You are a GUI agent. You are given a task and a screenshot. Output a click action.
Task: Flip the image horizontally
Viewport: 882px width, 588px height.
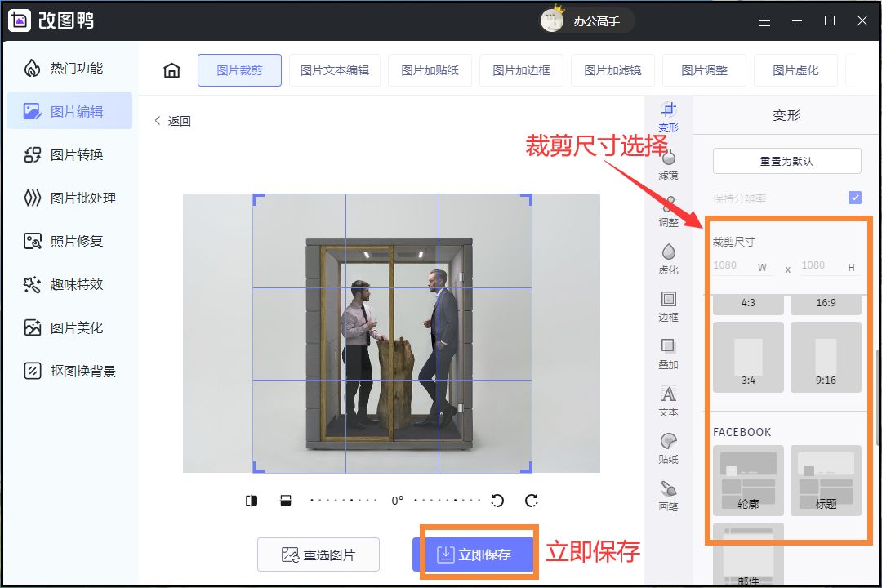[x=252, y=500]
